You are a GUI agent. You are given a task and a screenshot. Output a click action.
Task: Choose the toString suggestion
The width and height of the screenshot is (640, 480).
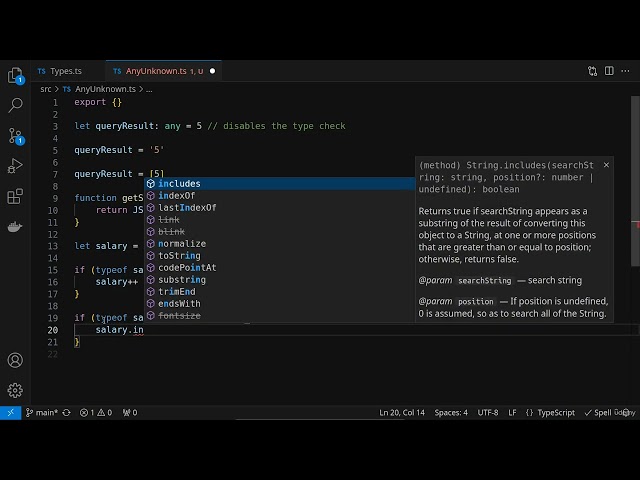click(280, 256)
